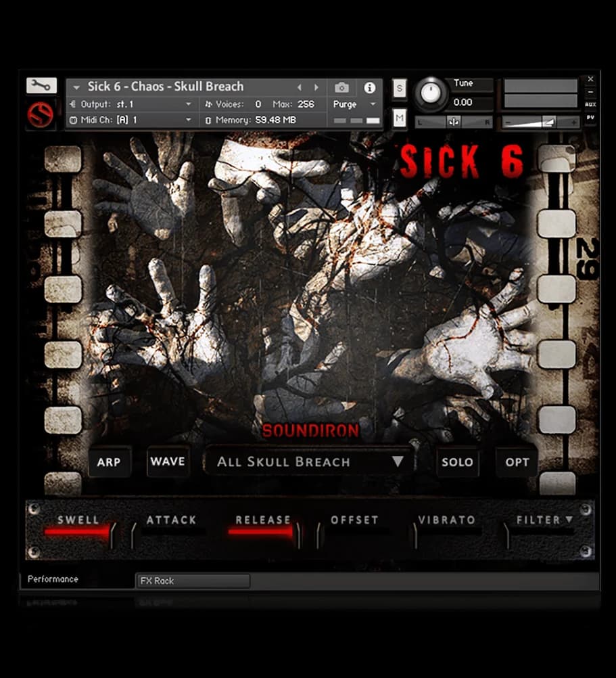The image size is (616, 678).
Task: Select the Performance tab
Action: click(x=51, y=579)
